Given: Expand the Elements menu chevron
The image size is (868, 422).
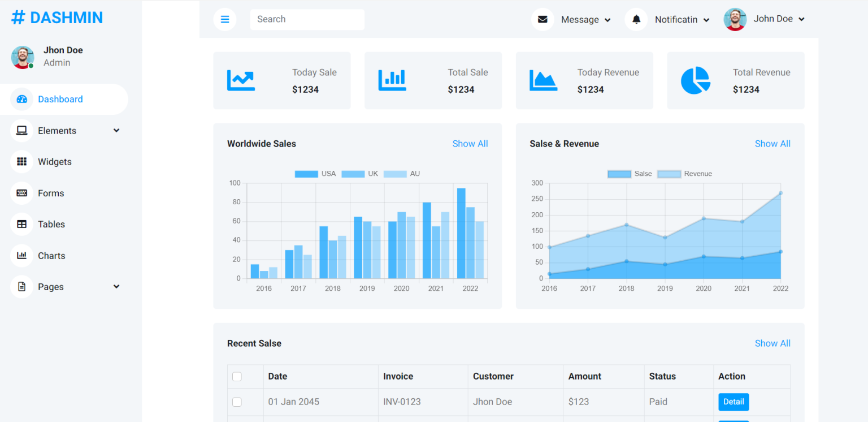Looking at the screenshot, I should pos(116,130).
